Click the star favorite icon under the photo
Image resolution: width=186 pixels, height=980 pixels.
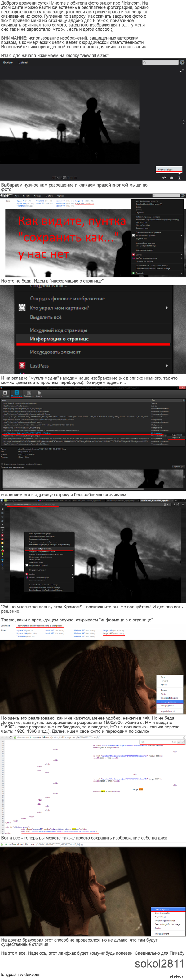coord(164,178)
